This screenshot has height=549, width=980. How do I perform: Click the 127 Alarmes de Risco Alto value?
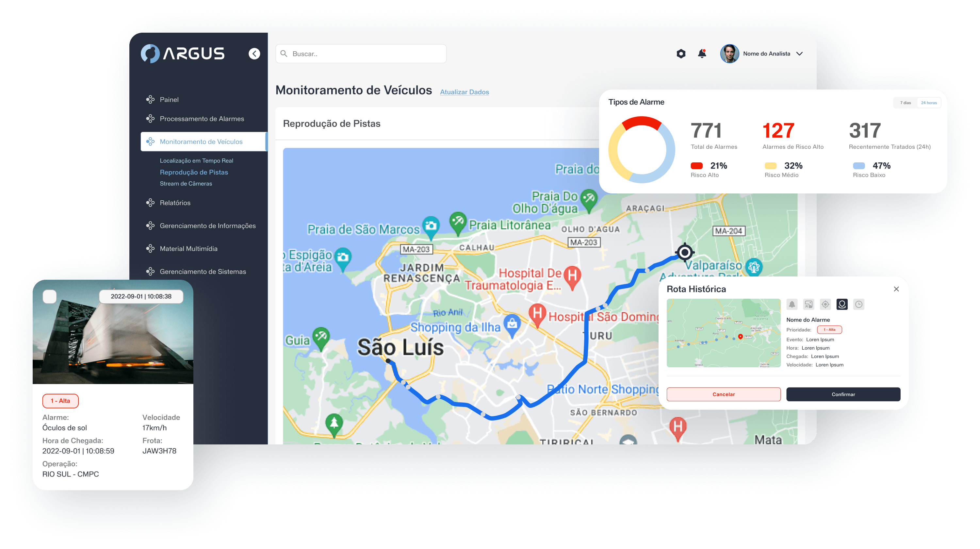click(x=778, y=130)
